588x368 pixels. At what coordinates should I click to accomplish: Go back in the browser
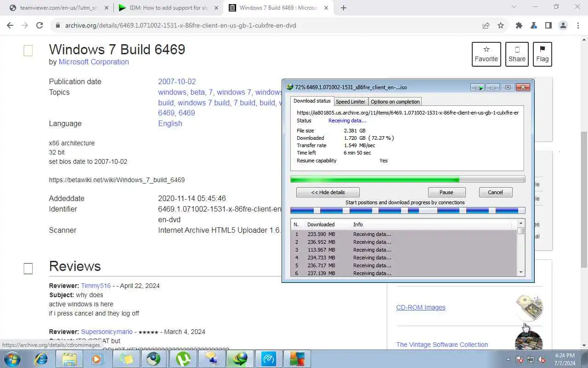pos(10,25)
